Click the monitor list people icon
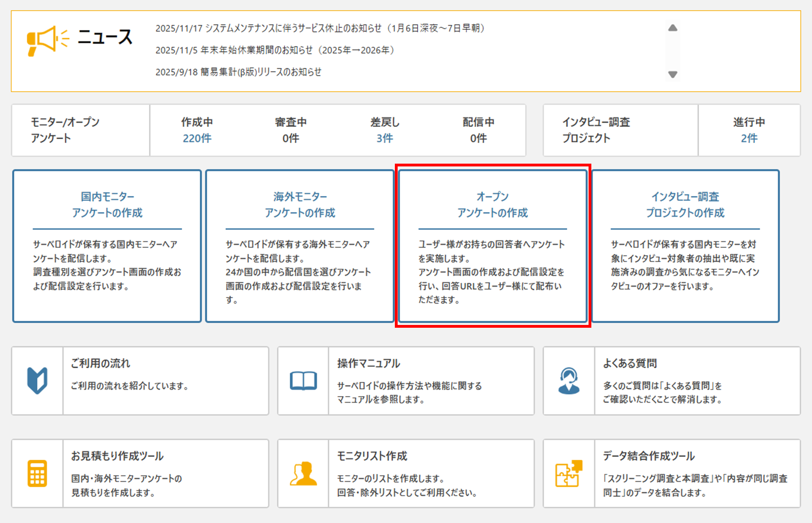 click(303, 473)
